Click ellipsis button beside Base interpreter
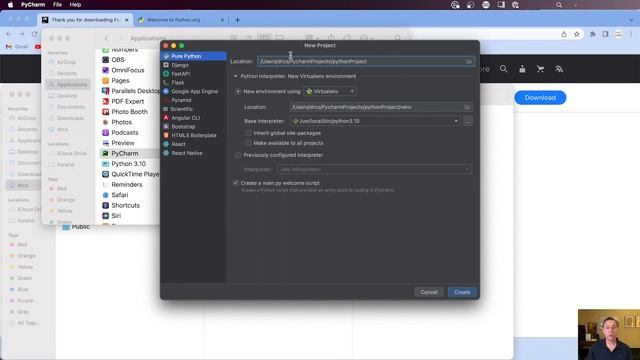Viewport: 640px width, 360px height. pos(468,121)
